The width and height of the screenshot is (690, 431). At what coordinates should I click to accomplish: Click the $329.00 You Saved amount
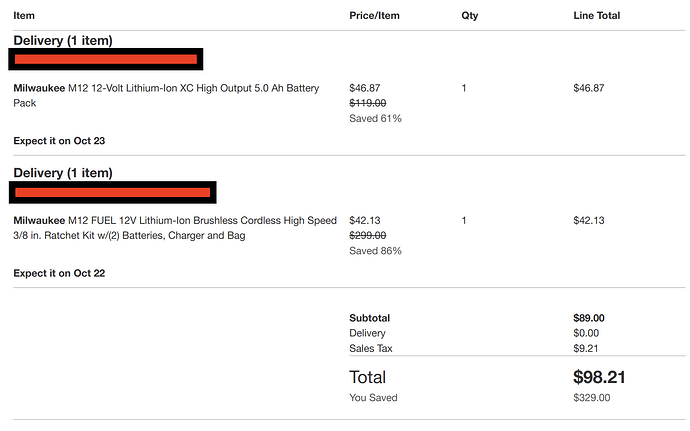(x=591, y=398)
